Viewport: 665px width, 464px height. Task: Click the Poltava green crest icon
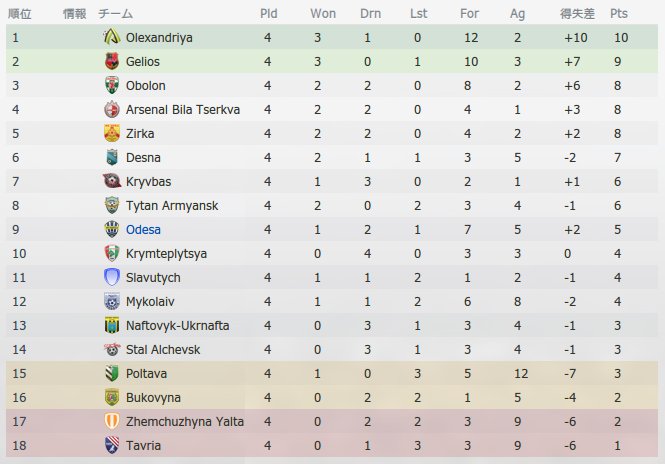coord(112,373)
